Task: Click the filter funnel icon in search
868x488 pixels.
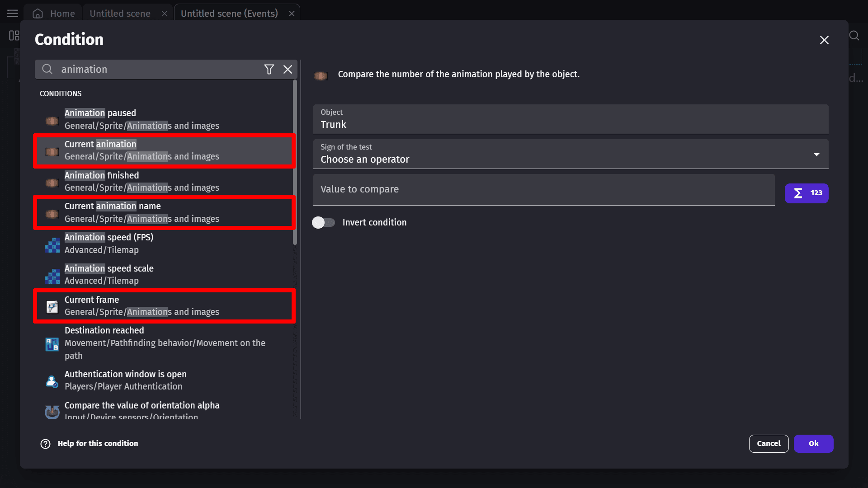Action: [x=269, y=69]
